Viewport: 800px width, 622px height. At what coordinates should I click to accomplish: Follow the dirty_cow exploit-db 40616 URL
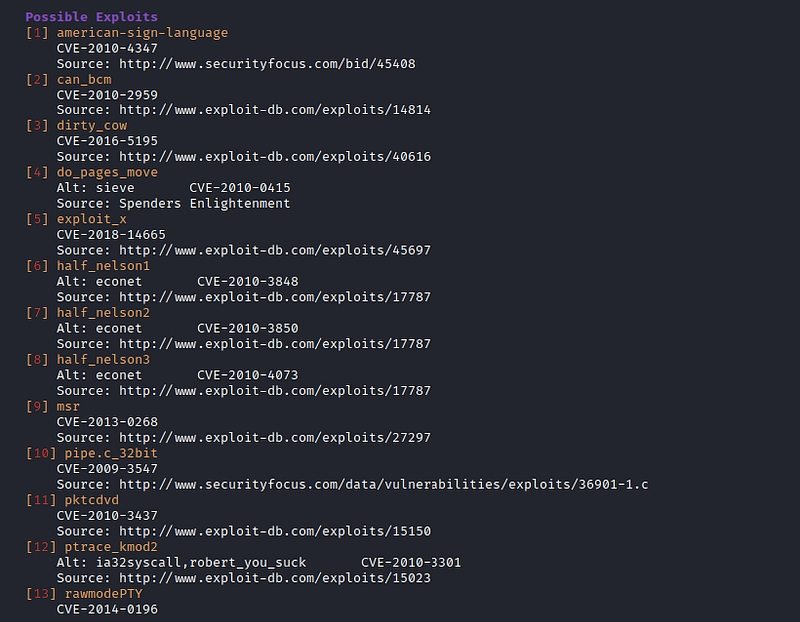[275, 157]
